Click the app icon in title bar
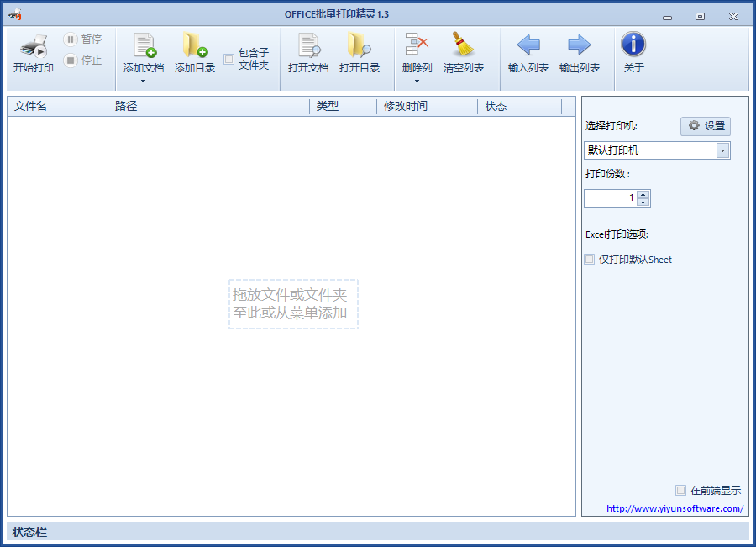756x547 pixels. tap(15, 15)
